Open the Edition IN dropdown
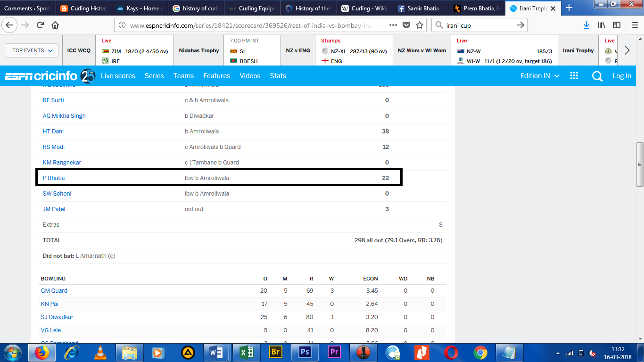The width and height of the screenshot is (644, 362). [x=539, y=76]
